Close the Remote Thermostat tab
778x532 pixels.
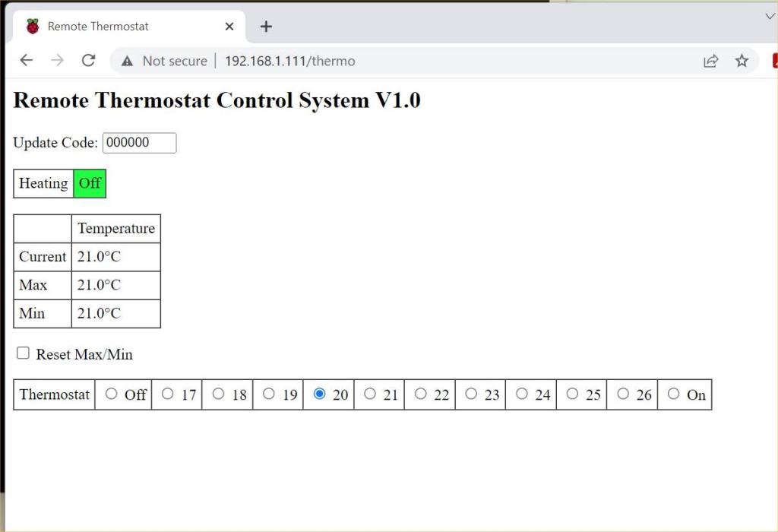click(x=229, y=27)
